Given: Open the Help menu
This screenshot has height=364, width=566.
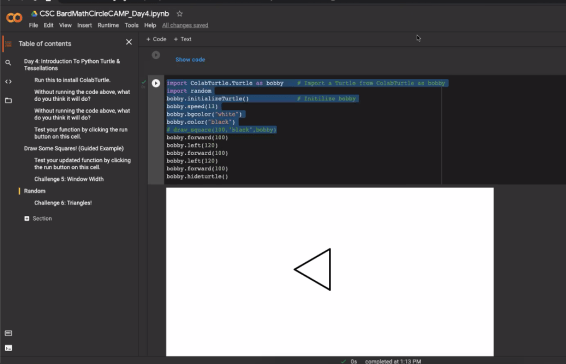Looking at the screenshot, I should tap(150, 25).
